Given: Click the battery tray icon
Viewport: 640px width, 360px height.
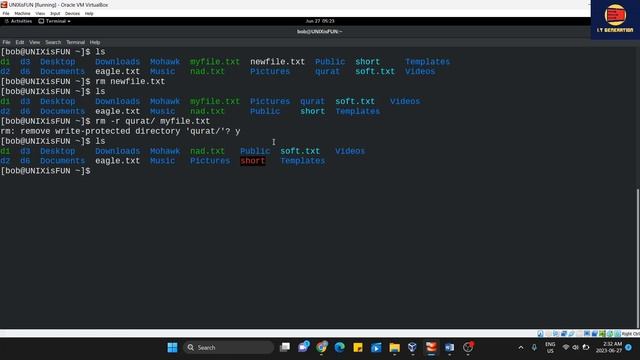Looking at the screenshot, I should tap(586, 347).
